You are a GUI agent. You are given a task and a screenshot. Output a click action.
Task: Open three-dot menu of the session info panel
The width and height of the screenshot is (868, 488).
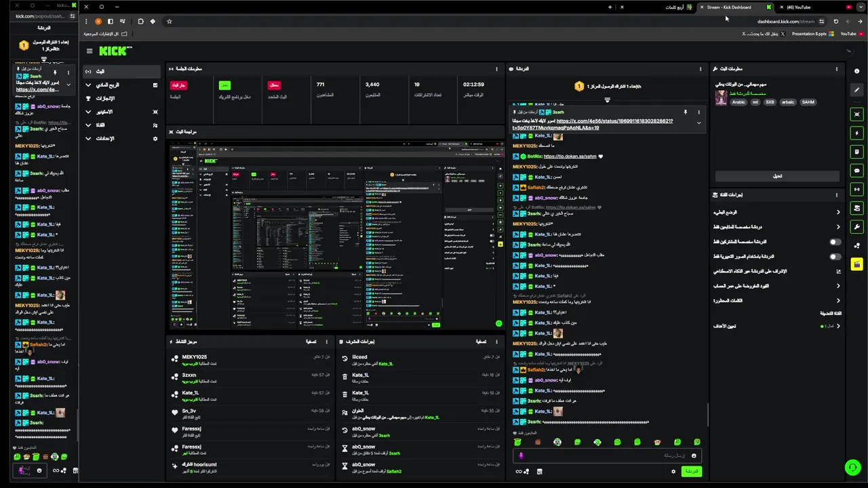(x=498, y=68)
